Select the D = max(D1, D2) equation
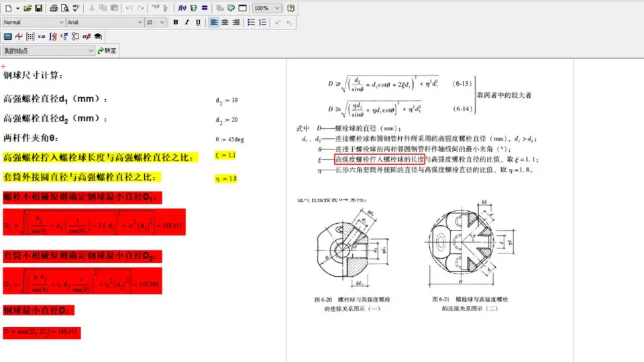The image size is (644, 362). point(42,332)
